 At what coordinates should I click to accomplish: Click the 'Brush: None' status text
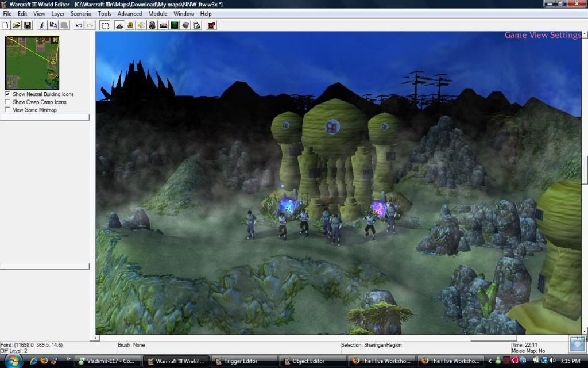tap(131, 345)
